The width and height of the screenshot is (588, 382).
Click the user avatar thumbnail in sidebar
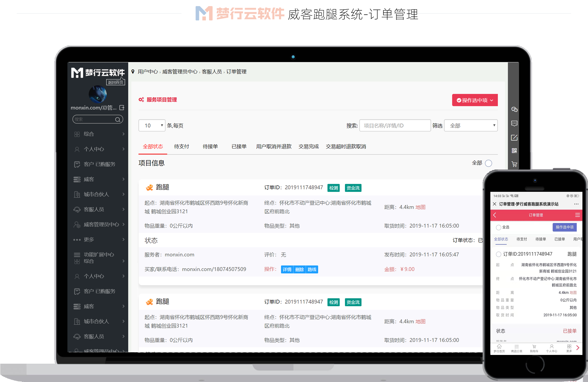point(98,94)
